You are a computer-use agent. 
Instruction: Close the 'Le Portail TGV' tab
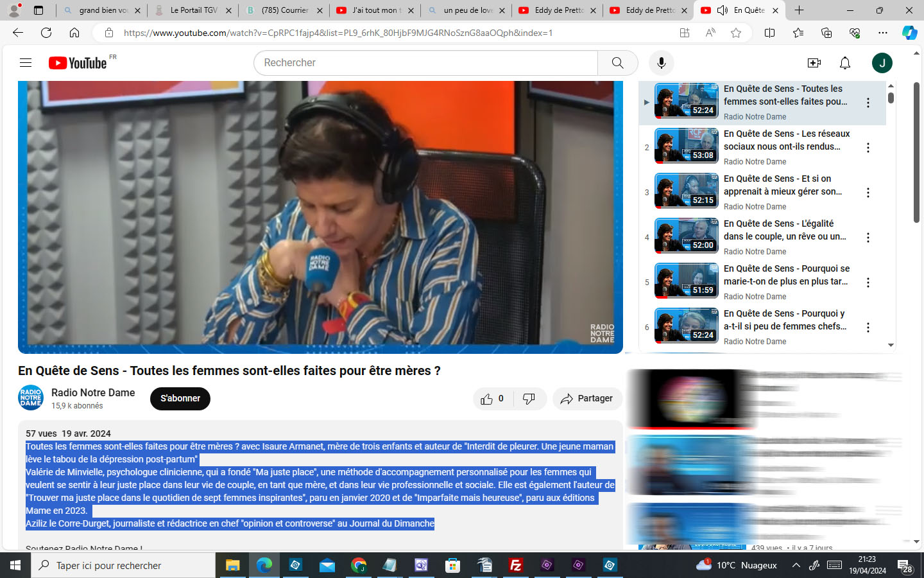pos(228,10)
